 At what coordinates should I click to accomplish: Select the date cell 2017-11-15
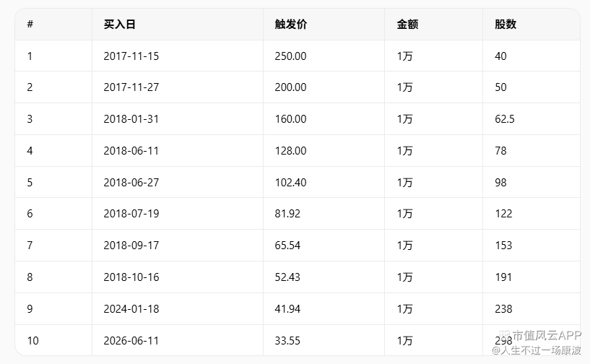(131, 56)
